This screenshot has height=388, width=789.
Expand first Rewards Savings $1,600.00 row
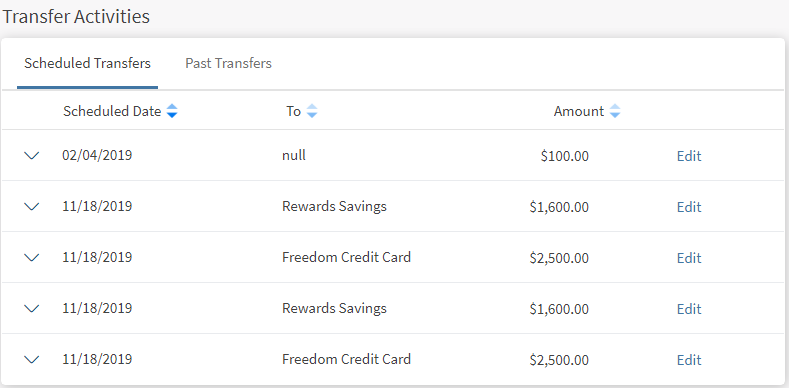[32, 206]
